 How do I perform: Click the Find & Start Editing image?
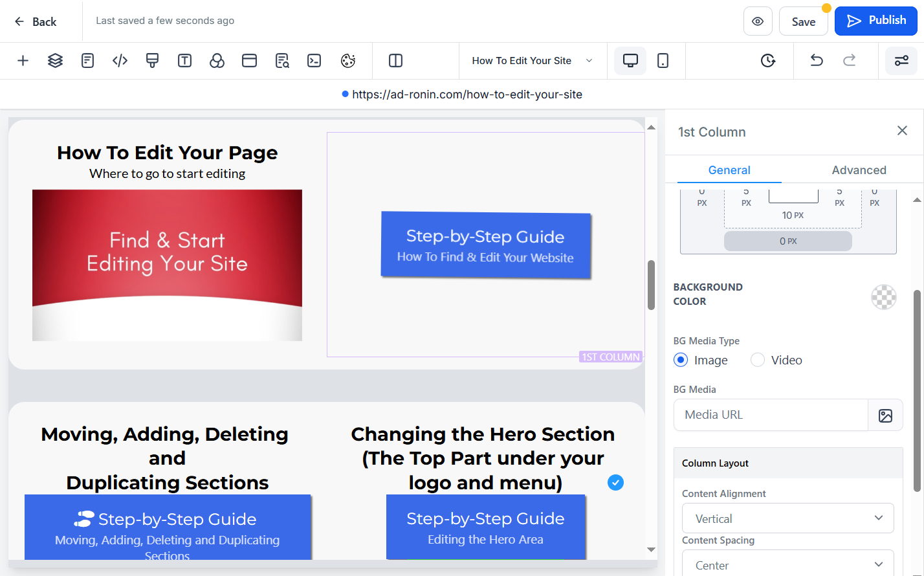167,265
